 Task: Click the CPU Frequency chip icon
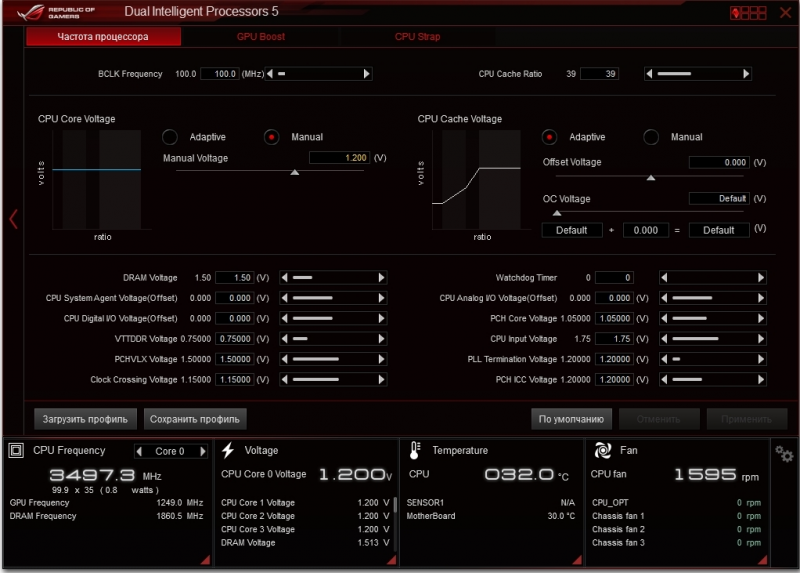[x=16, y=450]
